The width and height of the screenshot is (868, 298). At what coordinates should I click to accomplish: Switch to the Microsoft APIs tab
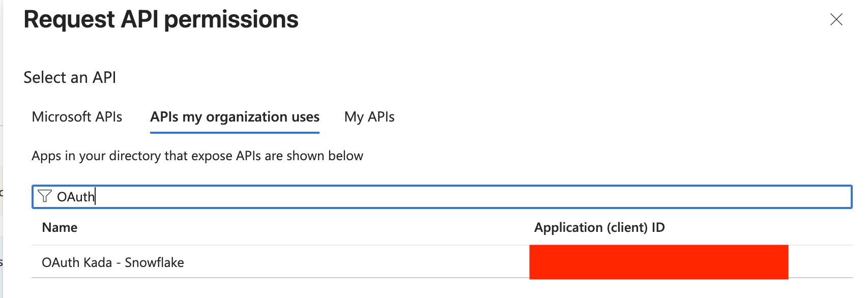(x=77, y=117)
